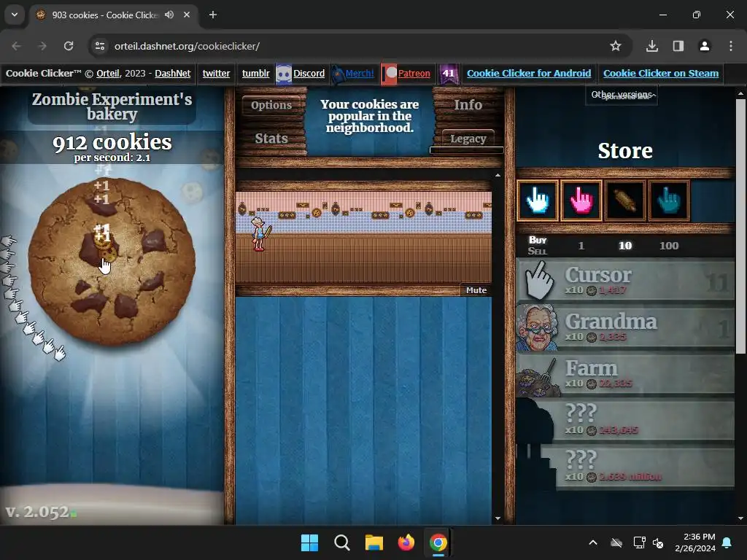Close the Cookie Clicker browser tab

tap(187, 15)
